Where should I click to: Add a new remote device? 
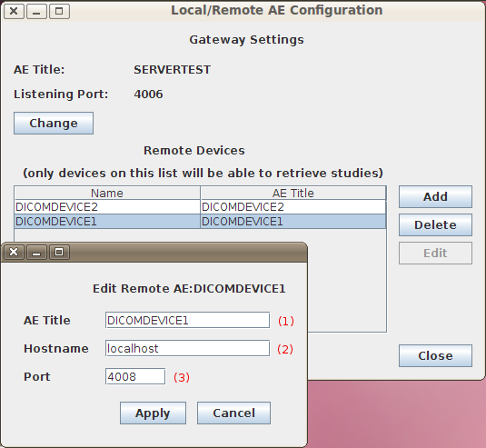(x=435, y=196)
